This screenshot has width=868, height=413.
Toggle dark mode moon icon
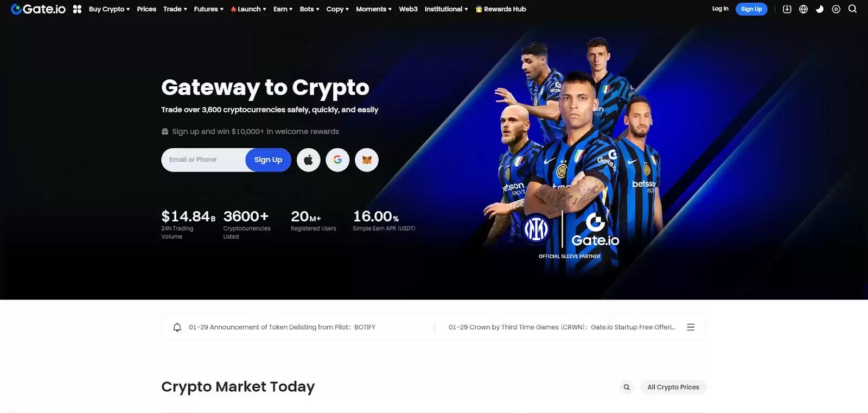coord(820,9)
